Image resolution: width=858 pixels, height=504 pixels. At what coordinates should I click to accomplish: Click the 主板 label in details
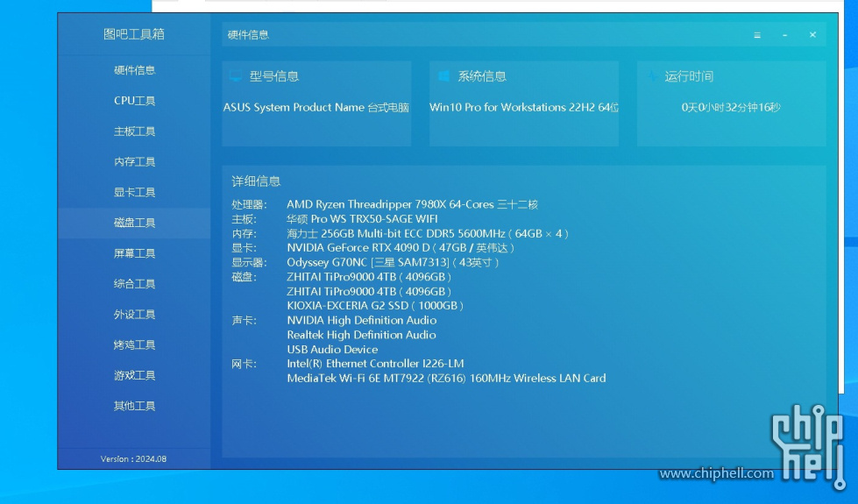244,219
